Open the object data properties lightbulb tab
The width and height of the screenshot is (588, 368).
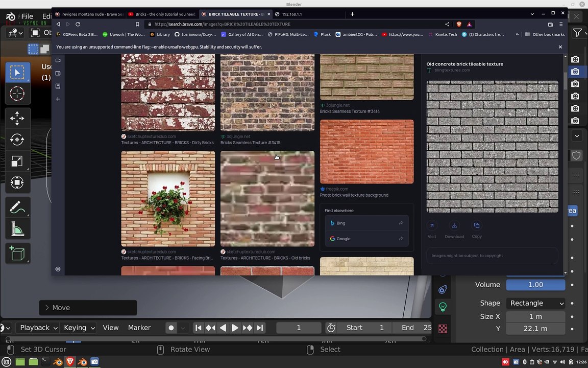coord(443,307)
